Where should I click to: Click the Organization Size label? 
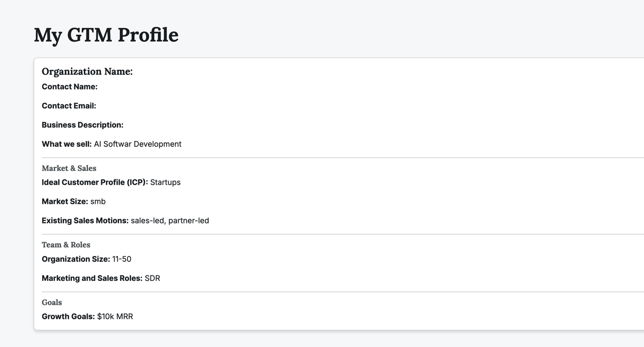coord(76,259)
